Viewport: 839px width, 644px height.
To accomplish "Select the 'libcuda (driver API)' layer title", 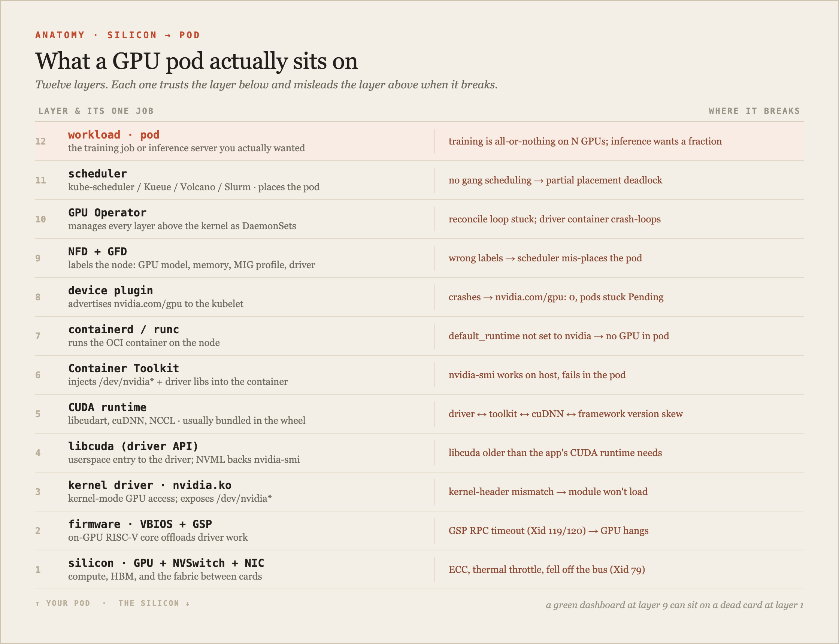I will pyautogui.click(x=133, y=446).
